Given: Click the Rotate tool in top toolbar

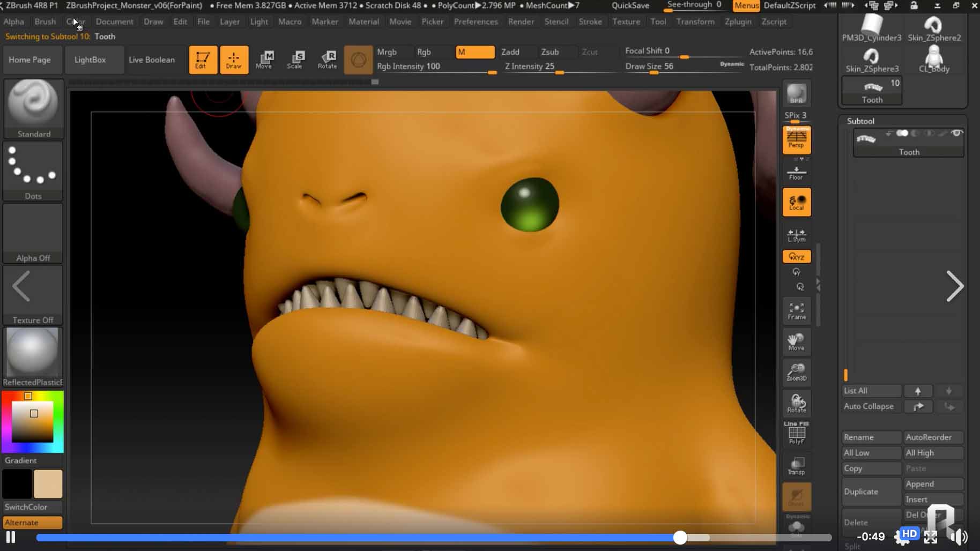Looking at the screenshot, I should point(327,59).
